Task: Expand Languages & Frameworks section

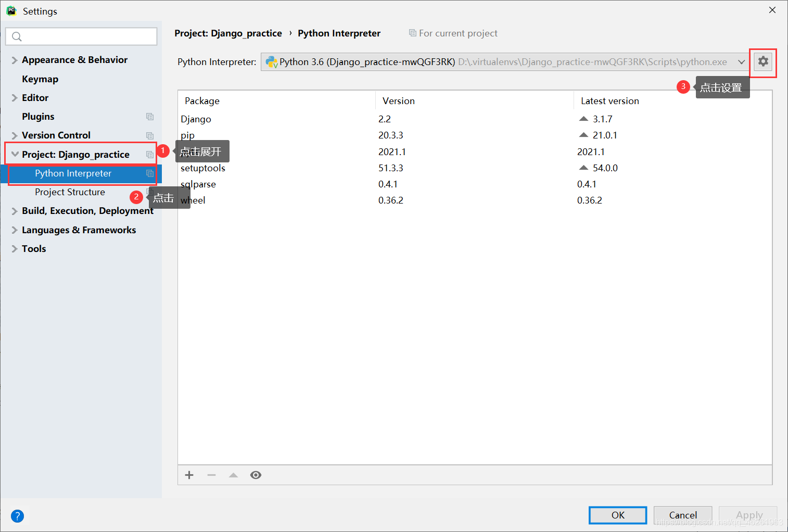Action: (x=15, y=230)
